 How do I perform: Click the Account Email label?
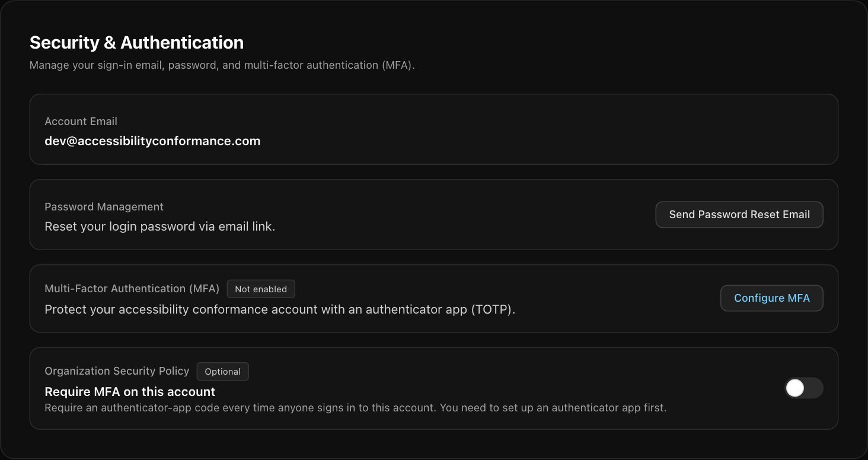[81, 122]
